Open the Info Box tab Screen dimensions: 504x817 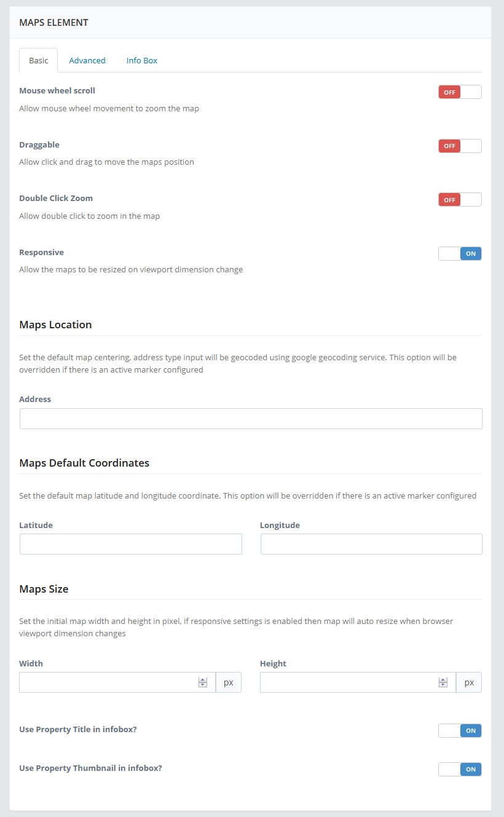coord(142,60)
